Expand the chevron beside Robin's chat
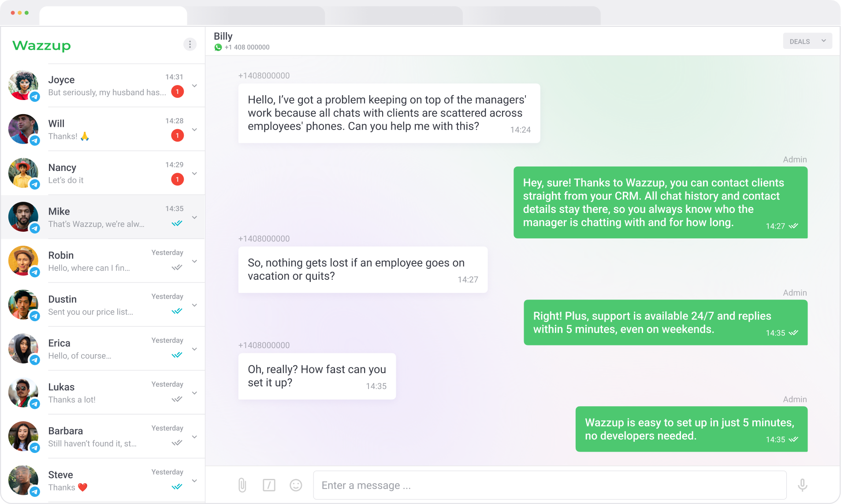This screenshot has height=504, width=841. click(x=194, y=261)
